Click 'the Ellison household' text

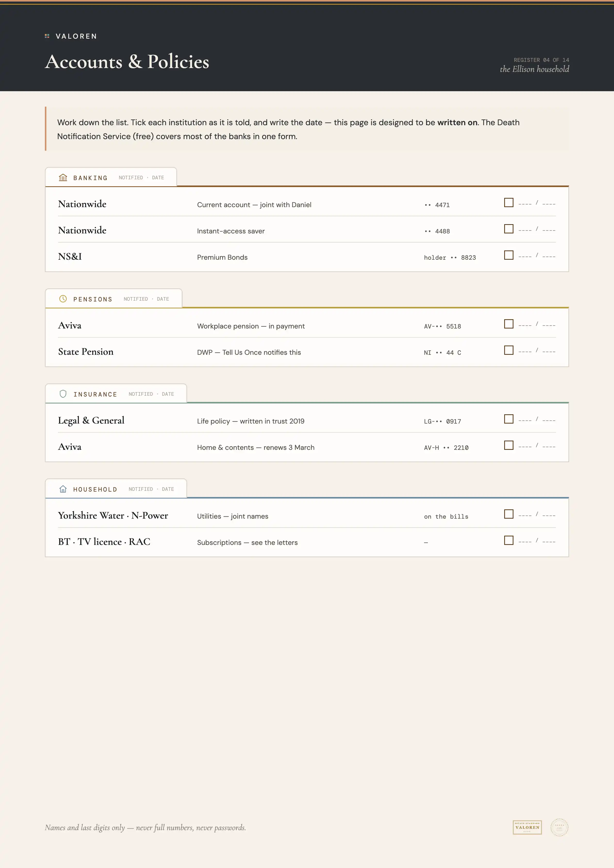coord(534,69)
